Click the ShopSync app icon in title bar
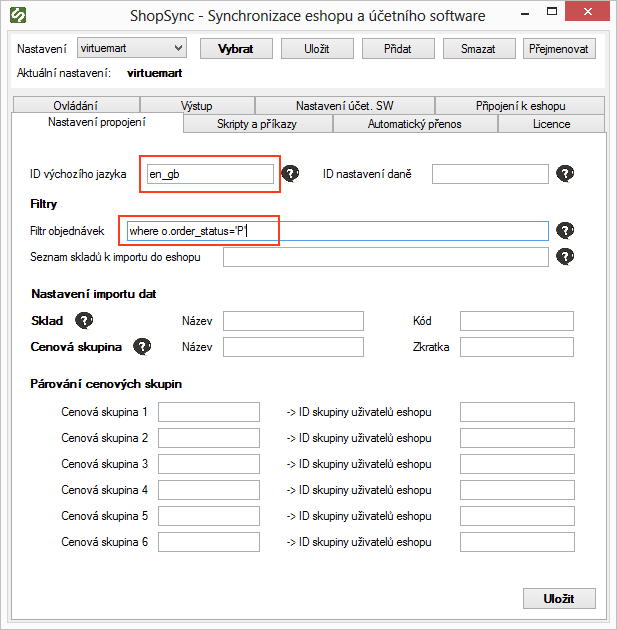 [x=18, y=15]
